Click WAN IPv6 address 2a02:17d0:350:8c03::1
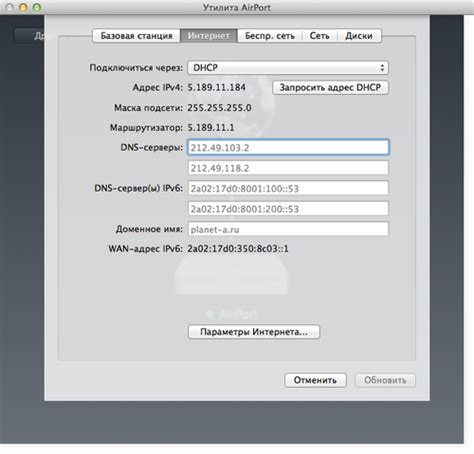Image resolution: width=474 pixels, height=454 pixels. click(x=238, y=249)
